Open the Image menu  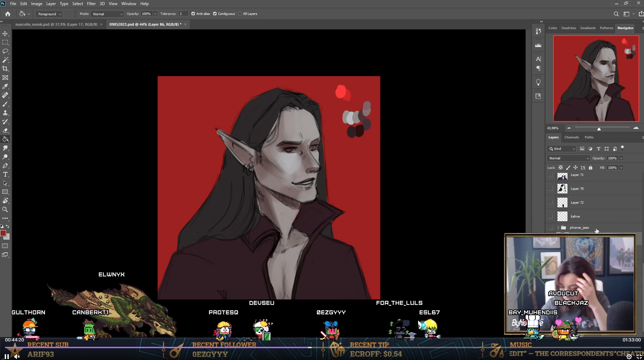click(x=37, y=4)
